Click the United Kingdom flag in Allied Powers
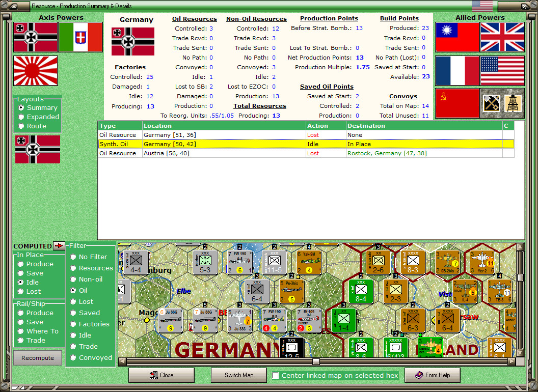The height and width of the screenshot is (392, 538). pyautogui.click(x=502, y=37)
